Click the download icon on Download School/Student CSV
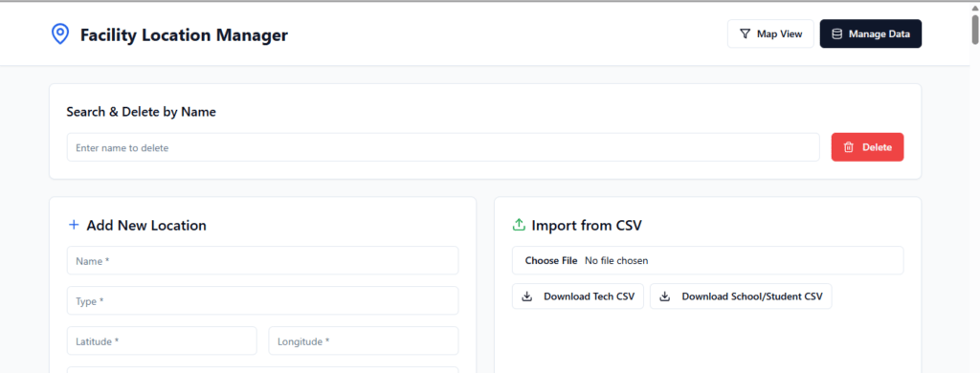Viewport: 980px width, 373px height. coord(665,296)
